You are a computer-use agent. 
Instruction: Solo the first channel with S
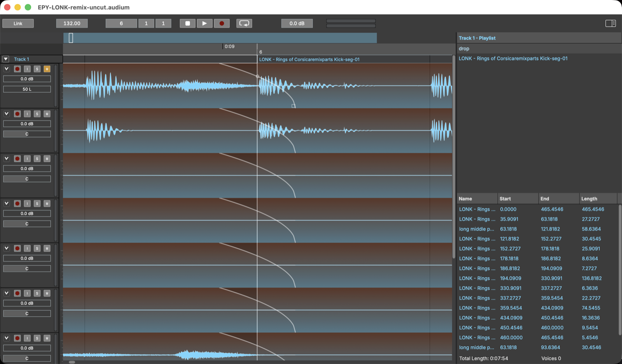[x=37, y=69]
